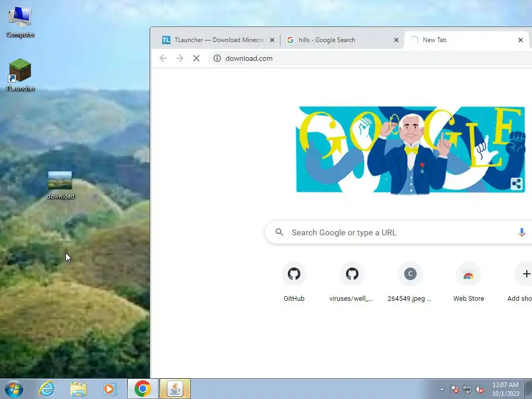
Task: Open the muted volume tray icon
Action: pyautogui.click(x=480, y=390)
